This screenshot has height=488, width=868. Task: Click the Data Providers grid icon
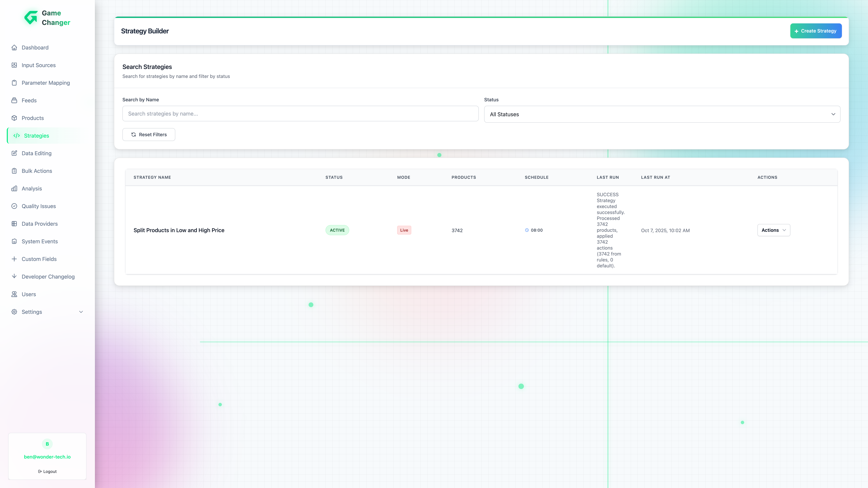click(14, 224)
